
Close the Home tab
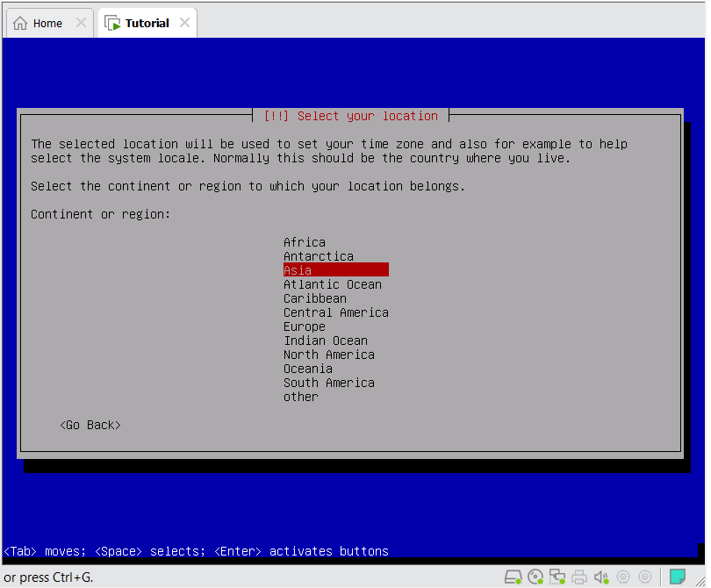tap(81, 22)
